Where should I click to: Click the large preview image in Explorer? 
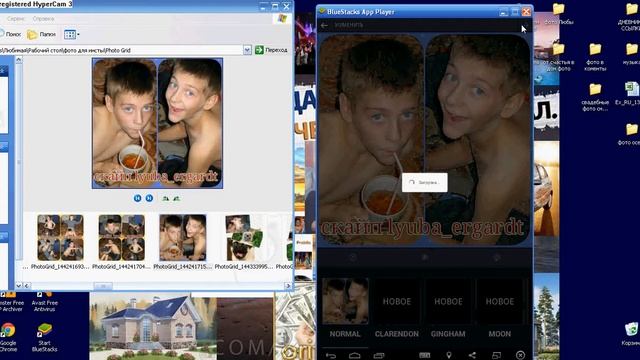(x=158, y=123)
